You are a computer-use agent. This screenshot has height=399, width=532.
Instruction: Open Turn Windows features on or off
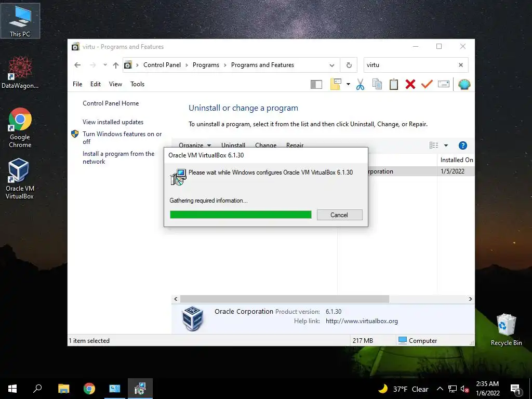[x=122, y=138]
